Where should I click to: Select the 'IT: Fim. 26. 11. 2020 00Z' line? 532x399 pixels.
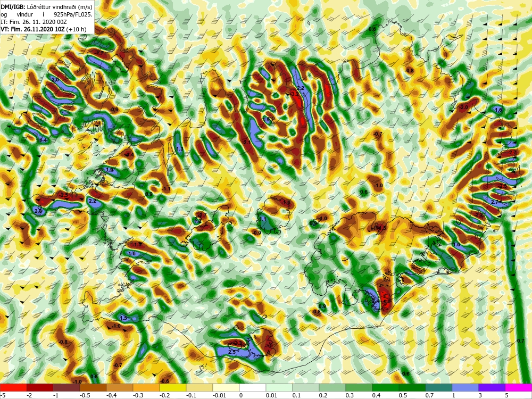click(34, 22)
